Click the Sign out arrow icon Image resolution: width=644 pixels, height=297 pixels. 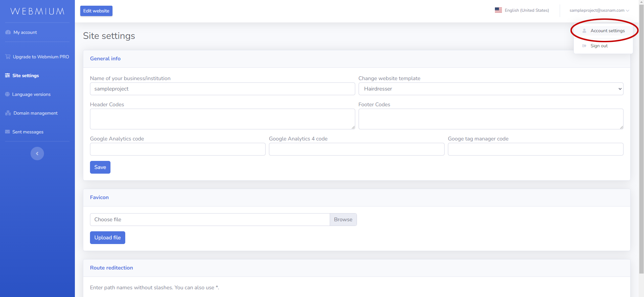click(x=584, y=46)
